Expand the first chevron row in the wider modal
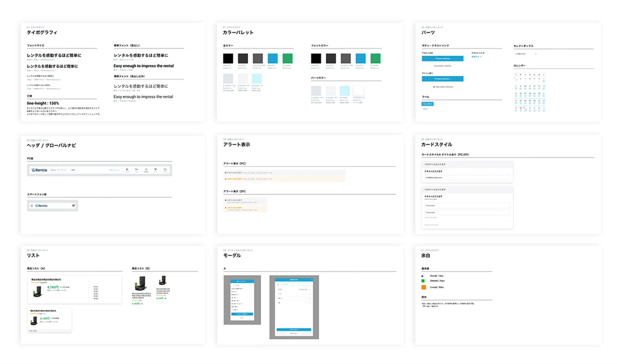 (310, 289)
